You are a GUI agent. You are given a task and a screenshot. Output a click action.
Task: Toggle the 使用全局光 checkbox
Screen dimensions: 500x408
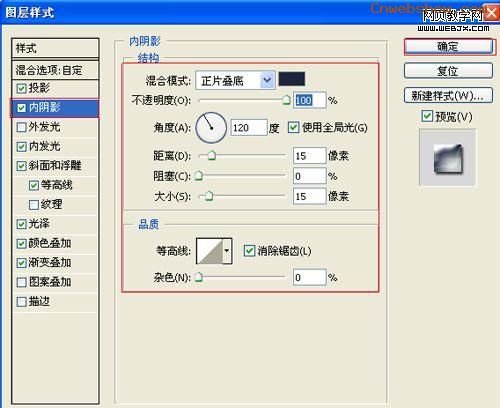(x=293, y=127)
